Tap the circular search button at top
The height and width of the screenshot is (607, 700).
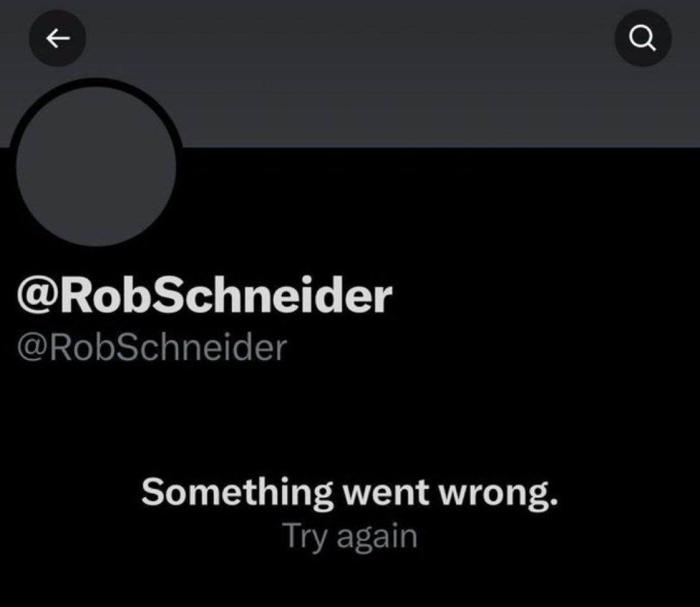tap(643, 38)
